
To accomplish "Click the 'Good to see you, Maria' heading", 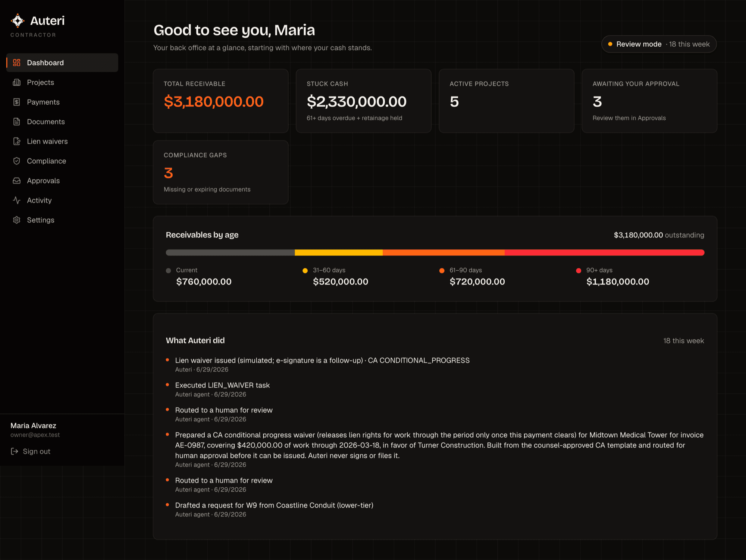I will (x=234, y=30).
